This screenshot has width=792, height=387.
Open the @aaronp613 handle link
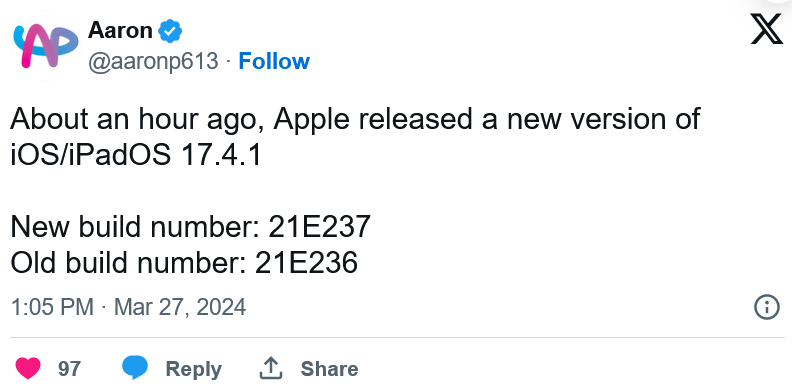tap(153, 62)
